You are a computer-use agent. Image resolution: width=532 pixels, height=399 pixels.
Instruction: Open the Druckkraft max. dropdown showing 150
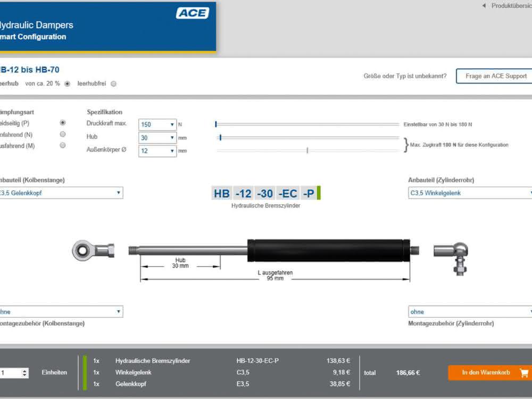click(157, 124)
